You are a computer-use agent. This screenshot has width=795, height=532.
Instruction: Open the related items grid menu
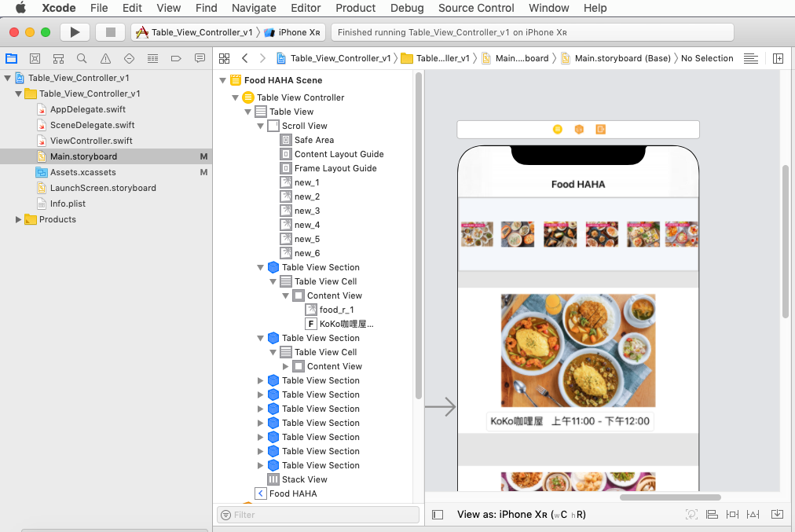coord(224,58)
